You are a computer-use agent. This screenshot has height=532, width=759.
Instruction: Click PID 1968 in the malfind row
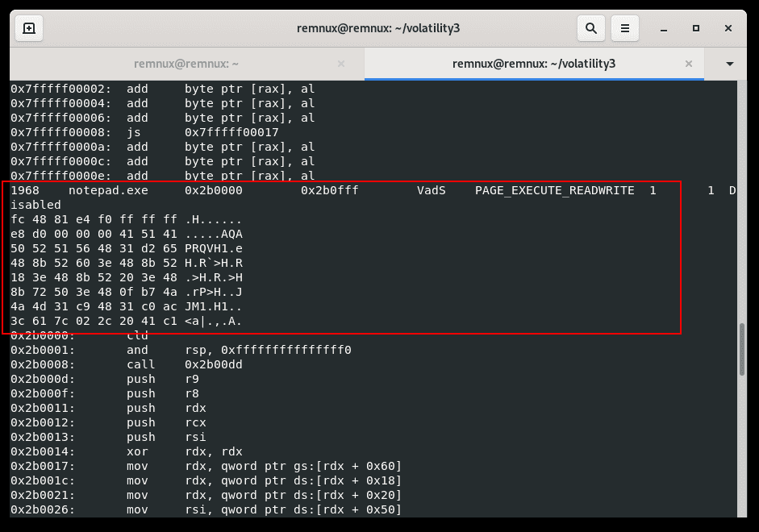[25, 190]
